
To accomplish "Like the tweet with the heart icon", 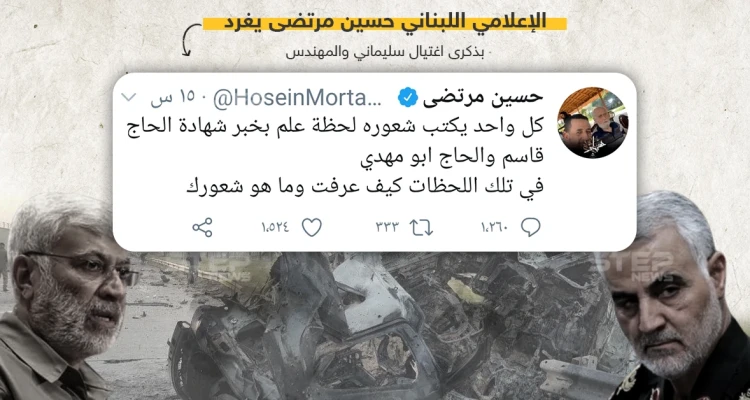I will tap(312, 227).
